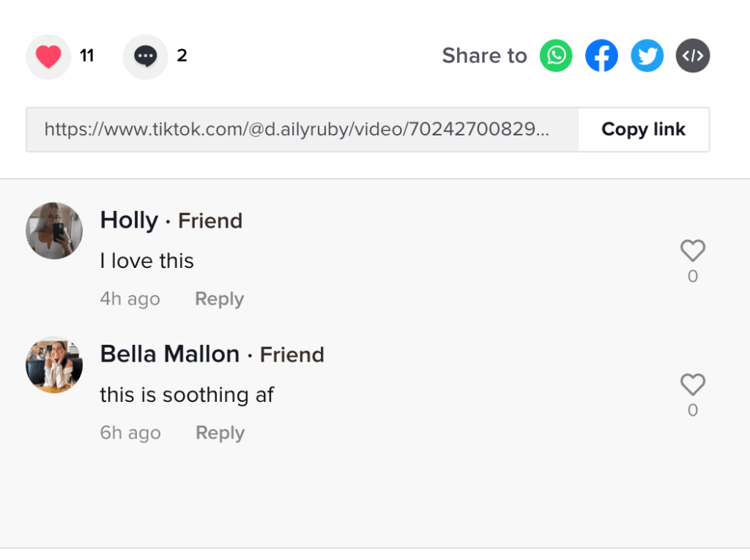Click the Copy link button
This screenshot has height=560, width=750.
(x=643, y=130)
